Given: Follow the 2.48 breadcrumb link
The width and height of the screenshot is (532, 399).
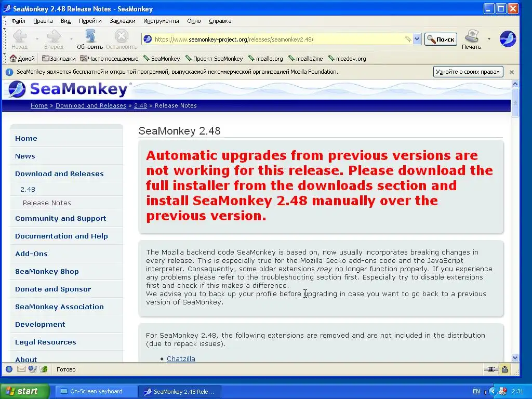Looking at the screenshot, I should pyautogui.click(x=140, y=105).
